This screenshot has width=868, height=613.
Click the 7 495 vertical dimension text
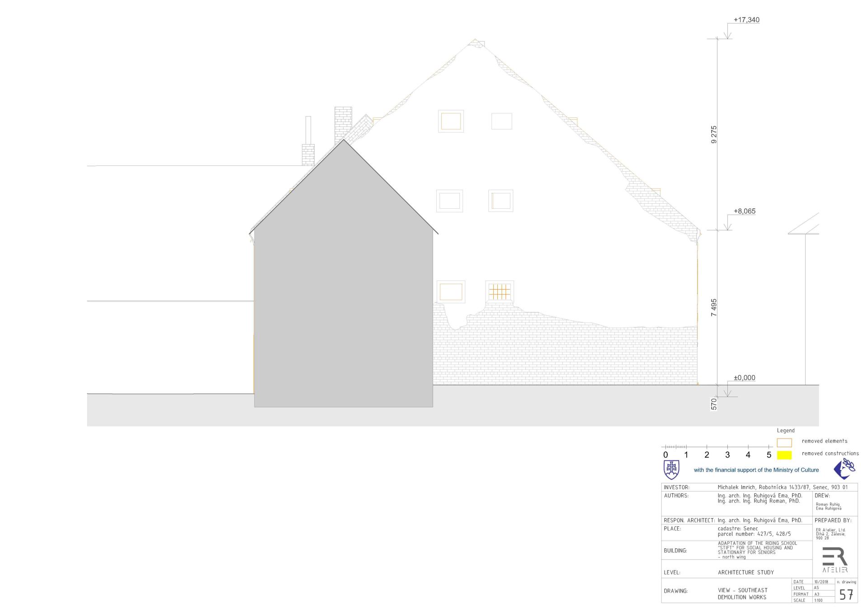pyautogui.click(x=714, y=307)
